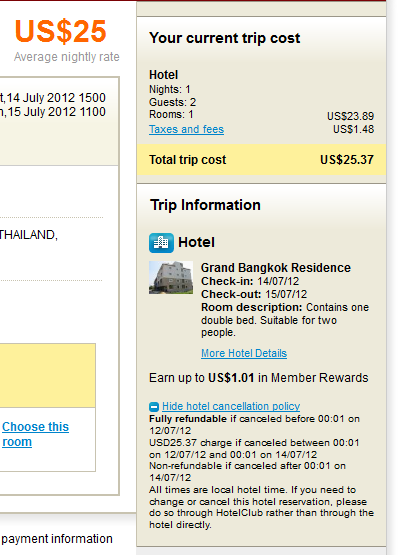Screen dimensions: 398x555
Task: Click the Trip Information heading
Action: pyautogui.click(x=205, y=205)
